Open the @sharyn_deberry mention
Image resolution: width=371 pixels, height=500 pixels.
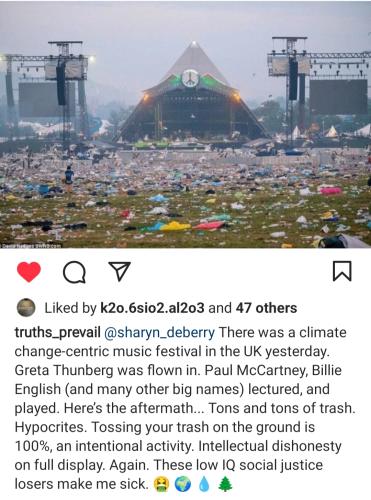tap(160, 333)
